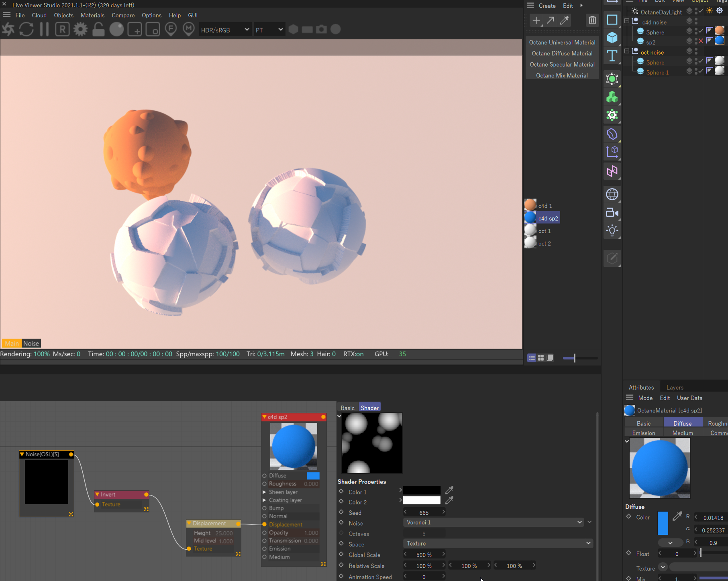Create an Octane Specular Material

pos(562,64)
